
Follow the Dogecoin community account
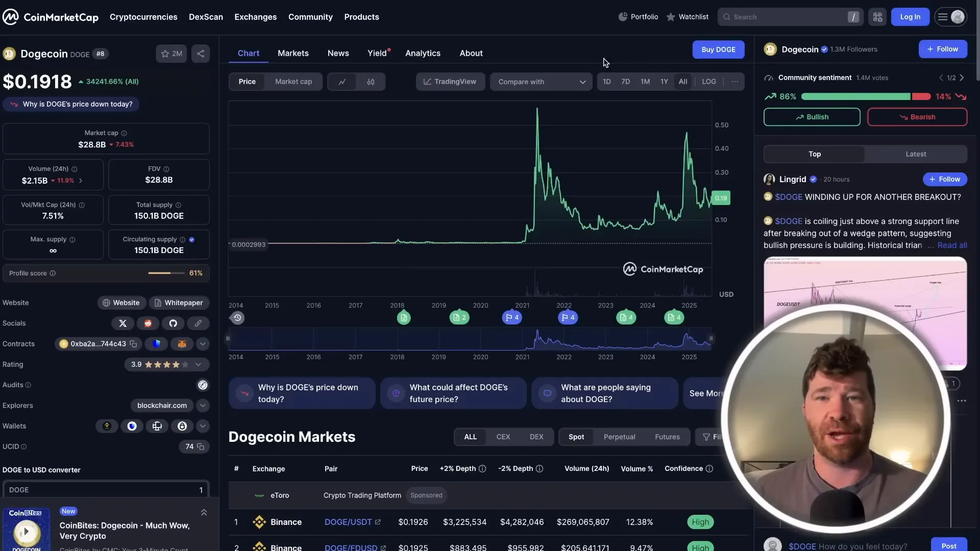coord(943,49)
